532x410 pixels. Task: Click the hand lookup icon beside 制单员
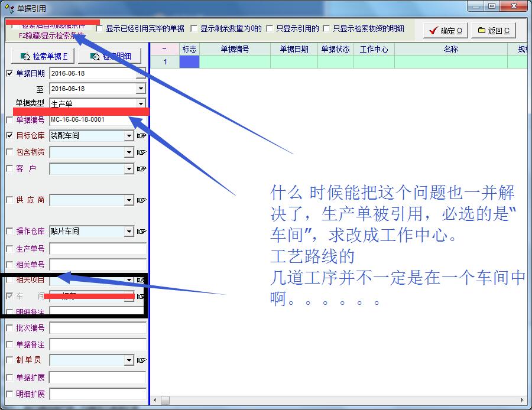141,360
